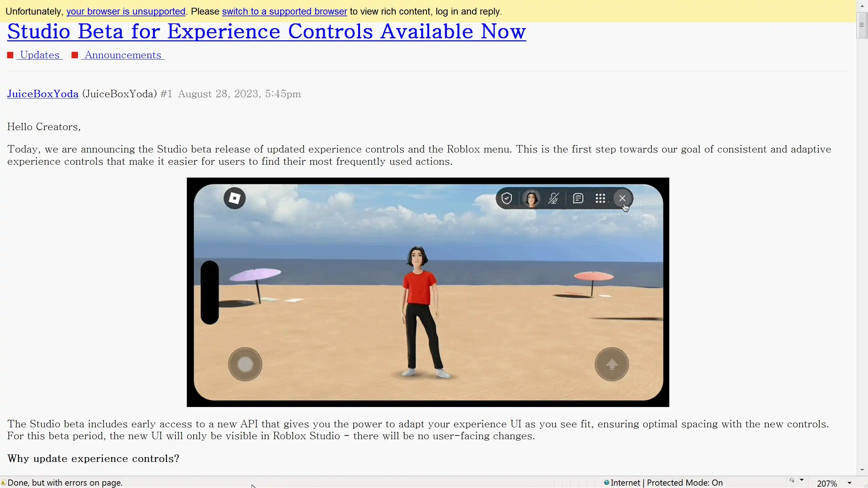Close the game toolbar with X icon
The image size is (868, 488).
[622, 198]
